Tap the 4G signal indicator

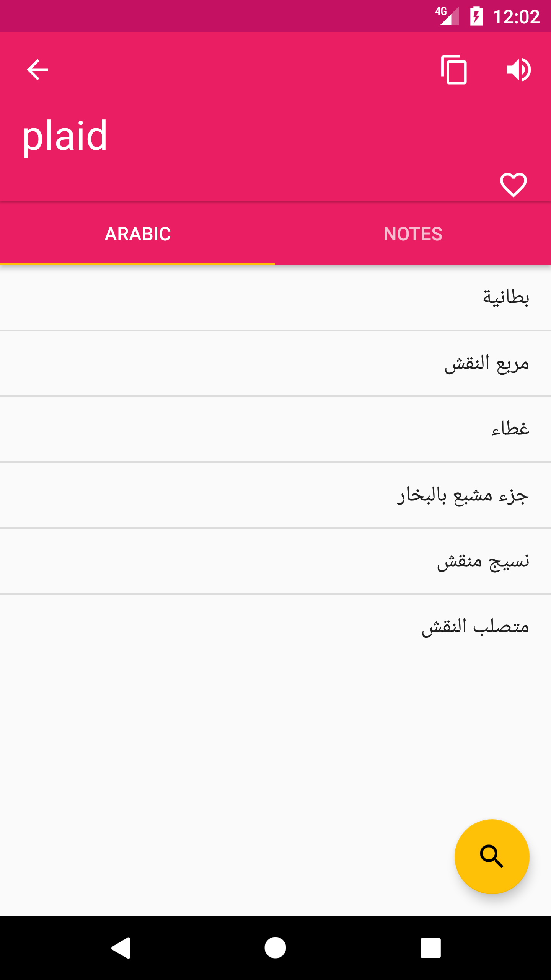447,16
